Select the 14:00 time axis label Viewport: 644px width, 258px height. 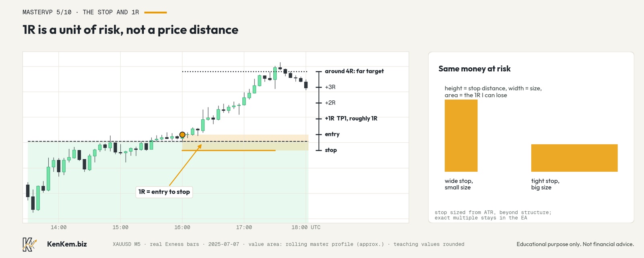(59, 227)
